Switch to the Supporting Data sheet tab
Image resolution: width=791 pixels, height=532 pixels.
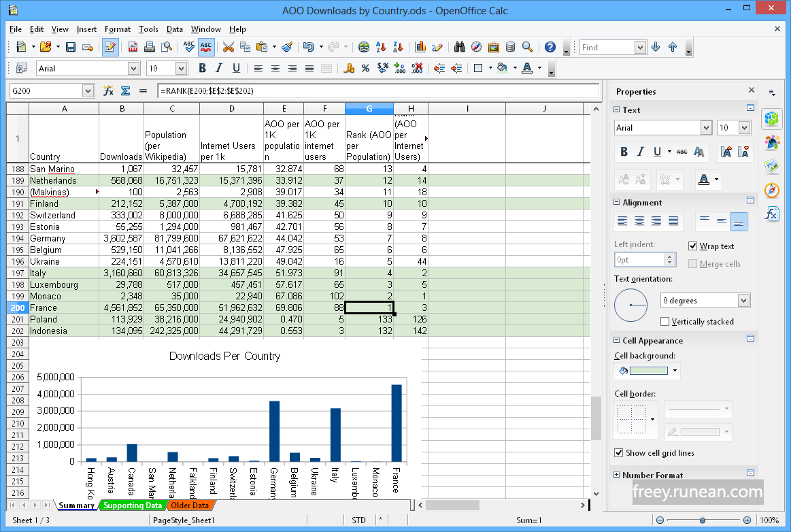coord(132,505)
